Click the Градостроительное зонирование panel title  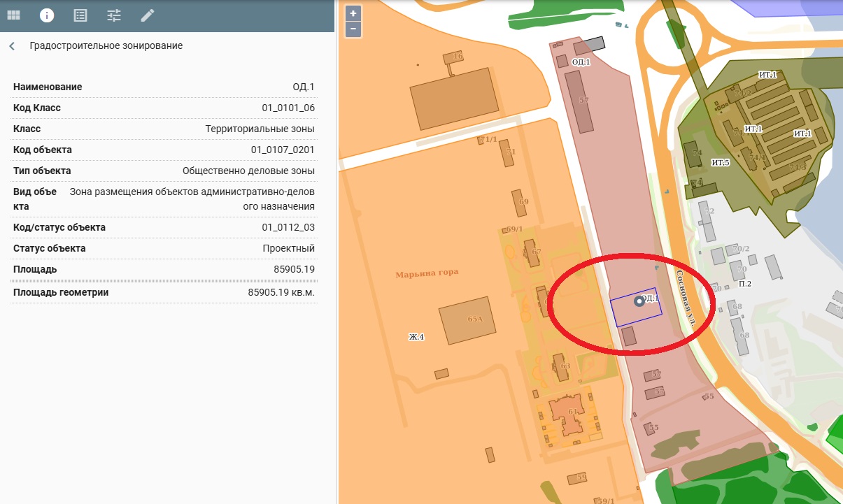(106, 46)
